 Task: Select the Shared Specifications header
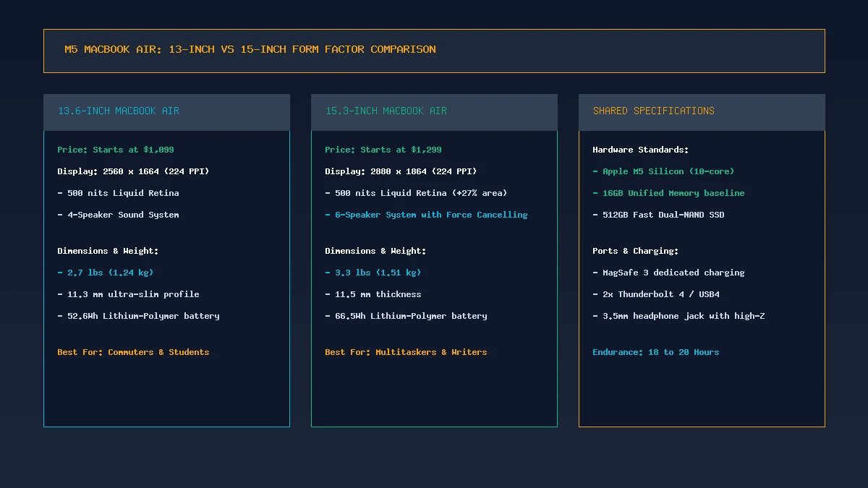(702, 112)
